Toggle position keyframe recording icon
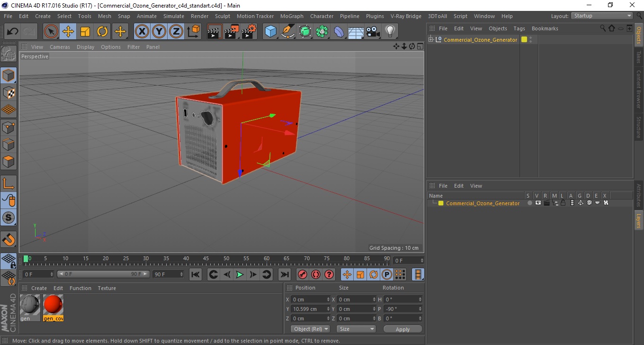 pos(347,274)
